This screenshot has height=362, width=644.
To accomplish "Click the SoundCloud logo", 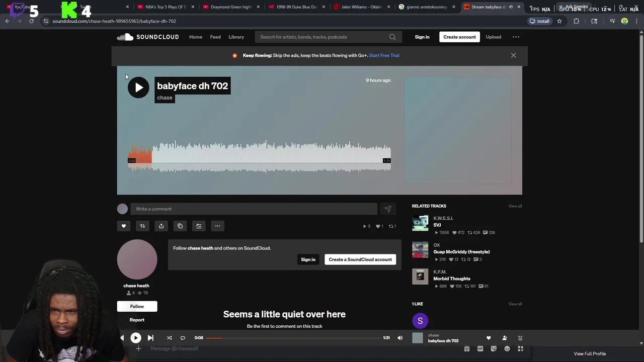I will coord(147,37).
